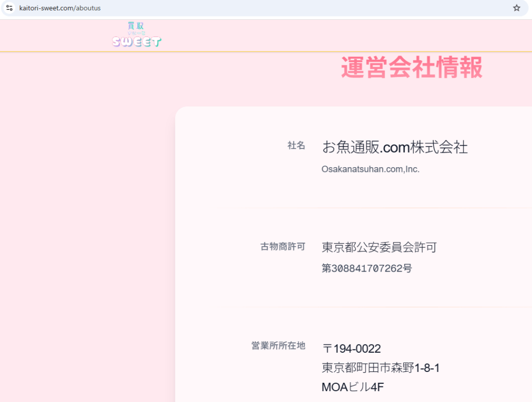This screenshot has height=402, width=532.
Task: Click empty space in the address bar right of URL
Action: [x=312, y=8]
